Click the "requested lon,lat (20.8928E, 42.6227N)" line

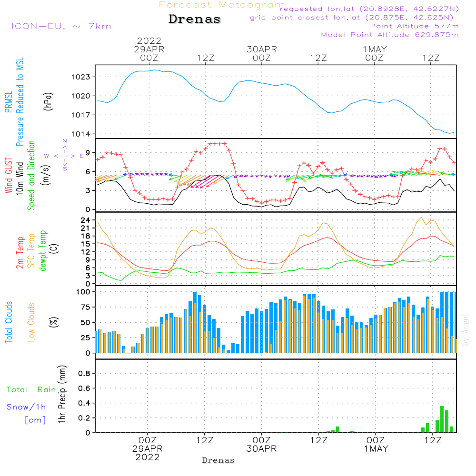(369, 9)
